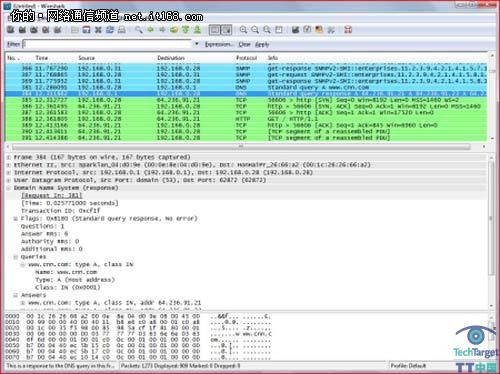Open the list of capture interfaces
The width and height of the screenshot is (500, 374).
[11, 30]
